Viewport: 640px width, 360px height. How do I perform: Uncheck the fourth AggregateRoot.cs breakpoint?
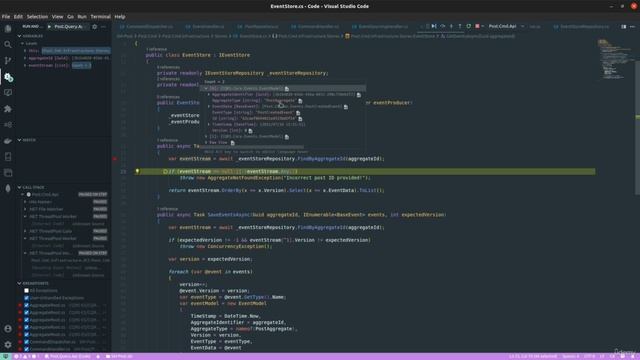pos(27,327)
